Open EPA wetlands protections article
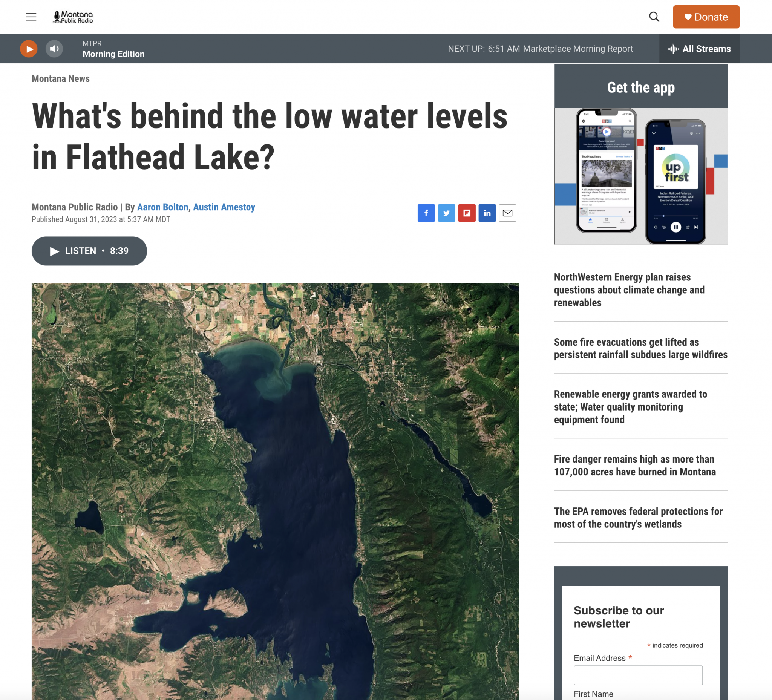The width and height of the screenshot is (772, 700). coord(638,518)
